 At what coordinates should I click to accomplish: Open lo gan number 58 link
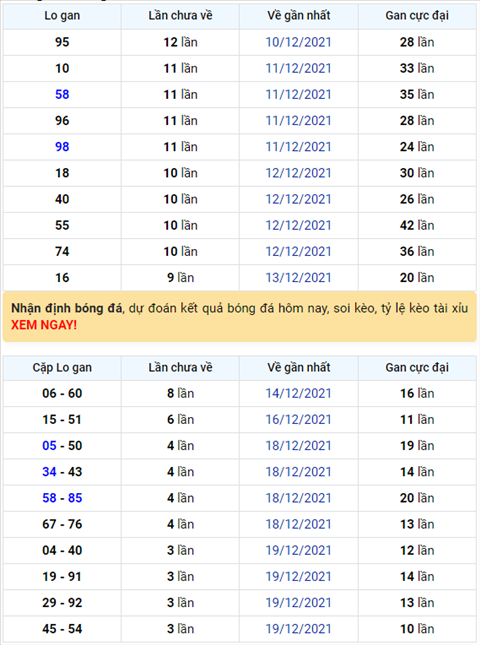[x=62, y=95]
